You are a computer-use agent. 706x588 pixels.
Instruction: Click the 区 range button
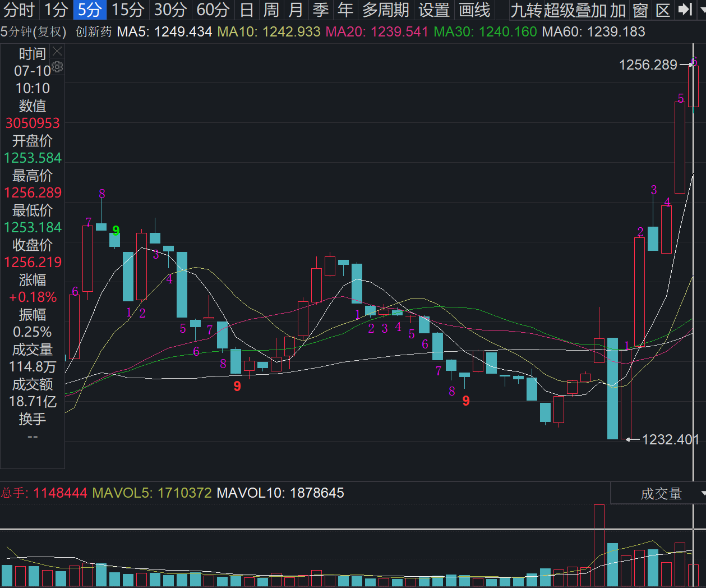point(663,10)
